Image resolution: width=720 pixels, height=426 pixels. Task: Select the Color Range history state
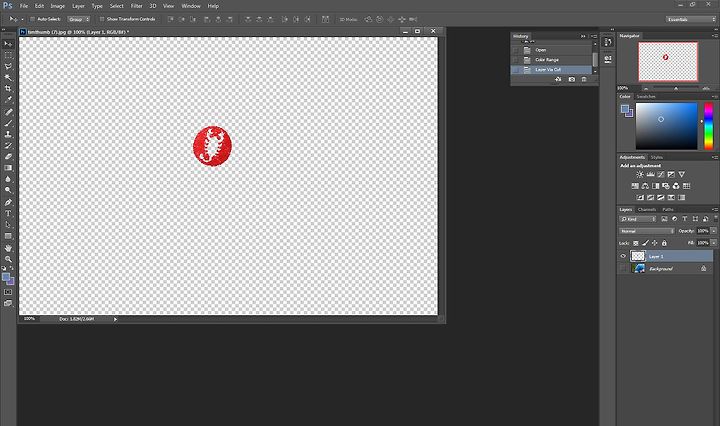(552, 60)
